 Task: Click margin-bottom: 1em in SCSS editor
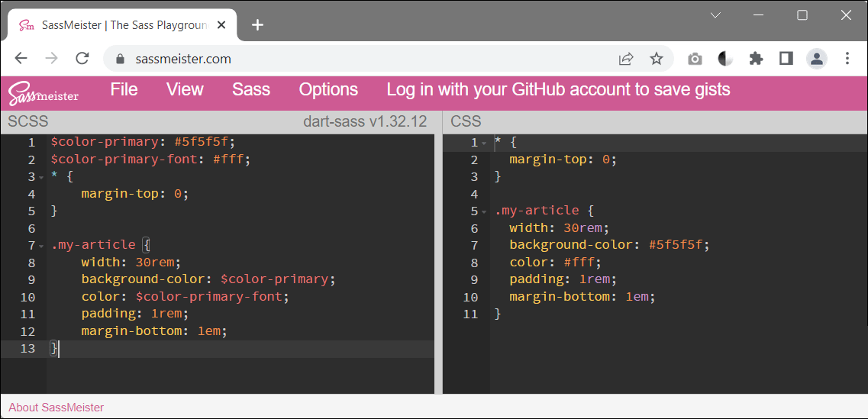(154, 331)
